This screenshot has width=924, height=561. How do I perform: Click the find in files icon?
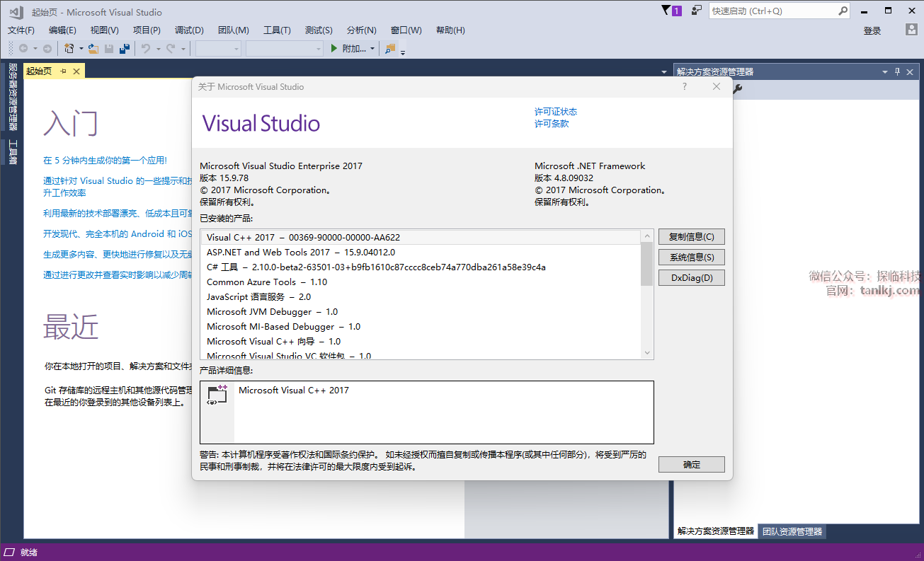pos(390,48)
